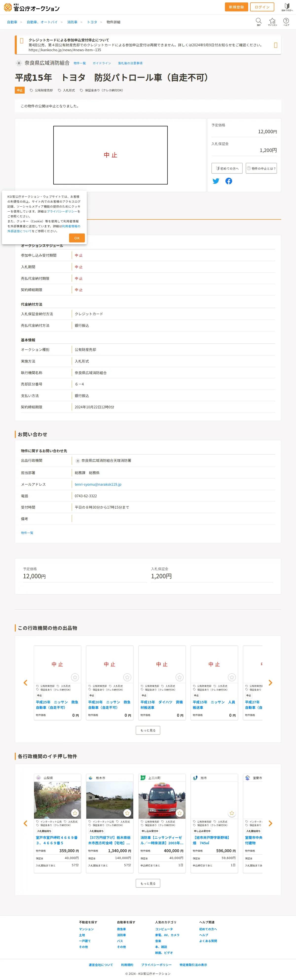The width and height of the screenshot is (296, 980).
Task: Open the 栃木市 property photo thumbnail
Action: (x=110, y=800)
